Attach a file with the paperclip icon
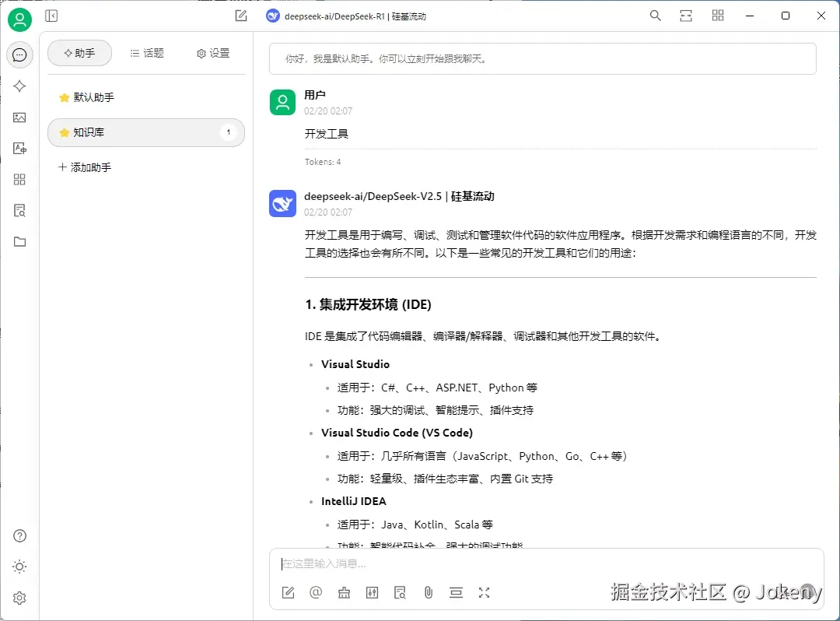Viewport: 840px width, 621px height. (428, 593)
